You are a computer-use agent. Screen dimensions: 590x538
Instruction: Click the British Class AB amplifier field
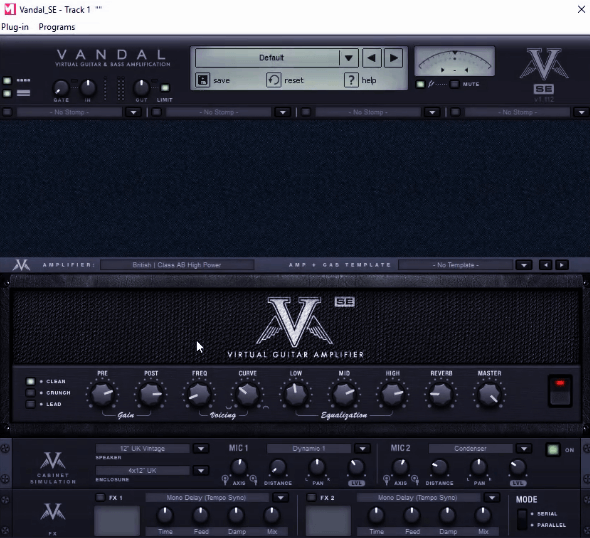pos(177,265)
